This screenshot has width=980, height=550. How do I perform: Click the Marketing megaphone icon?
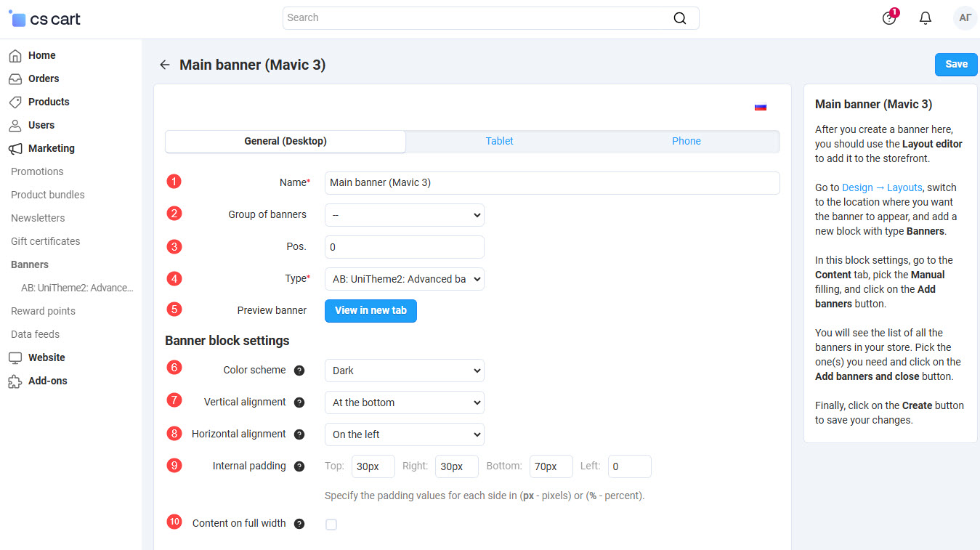[15, 148]
